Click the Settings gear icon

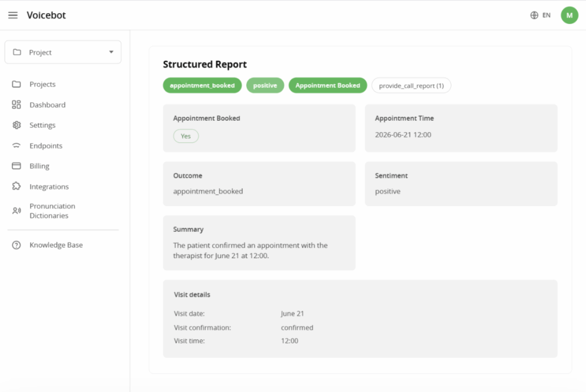pyautogui.click(x=17, y=125)
